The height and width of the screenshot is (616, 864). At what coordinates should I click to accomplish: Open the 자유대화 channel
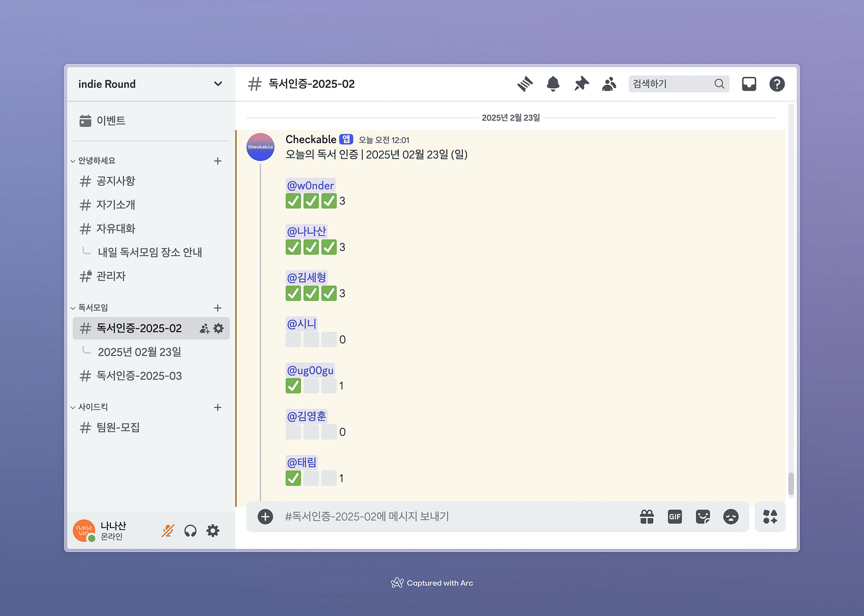coord(151,228)
